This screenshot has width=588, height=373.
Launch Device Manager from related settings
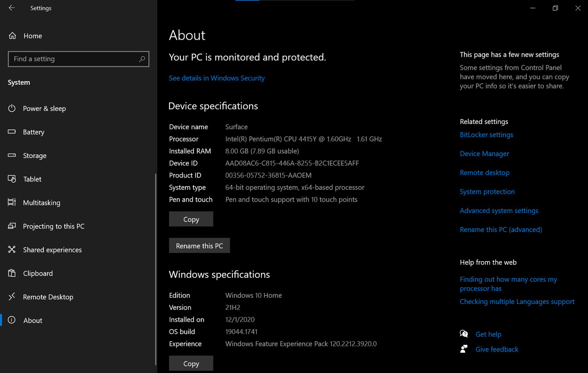click(x=484, y=154)
